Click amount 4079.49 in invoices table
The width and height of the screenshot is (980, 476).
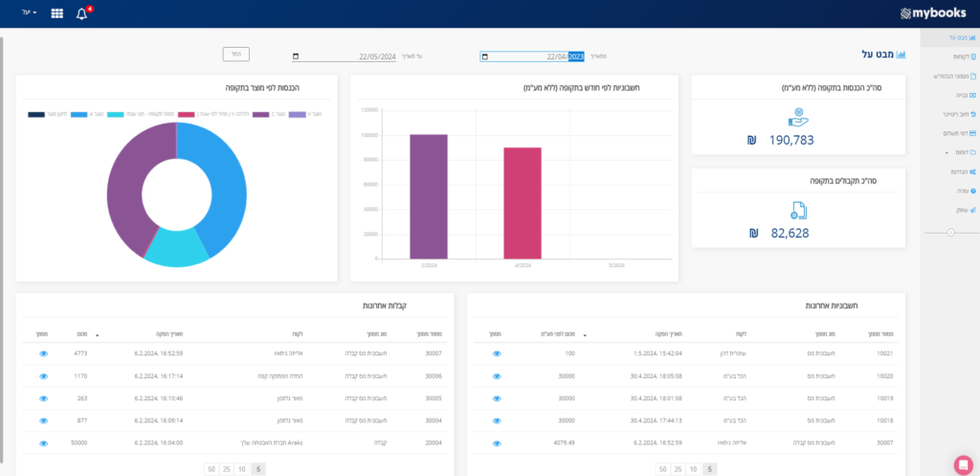click(564, 442)
